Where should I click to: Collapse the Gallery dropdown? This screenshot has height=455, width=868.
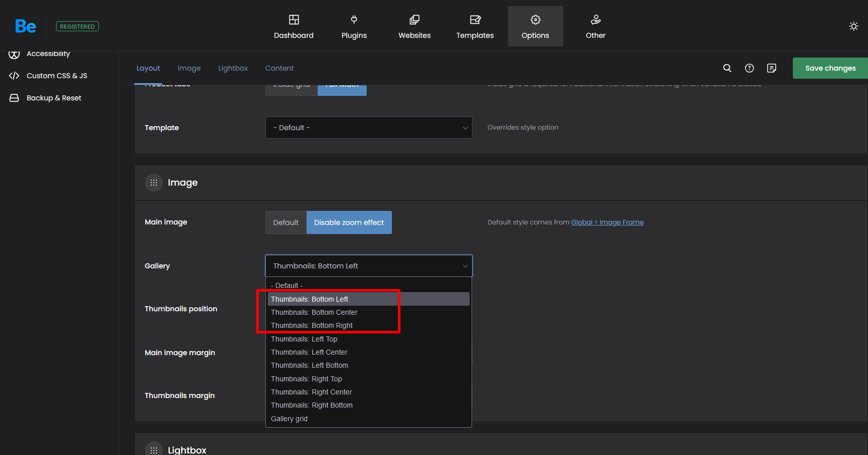369,266
